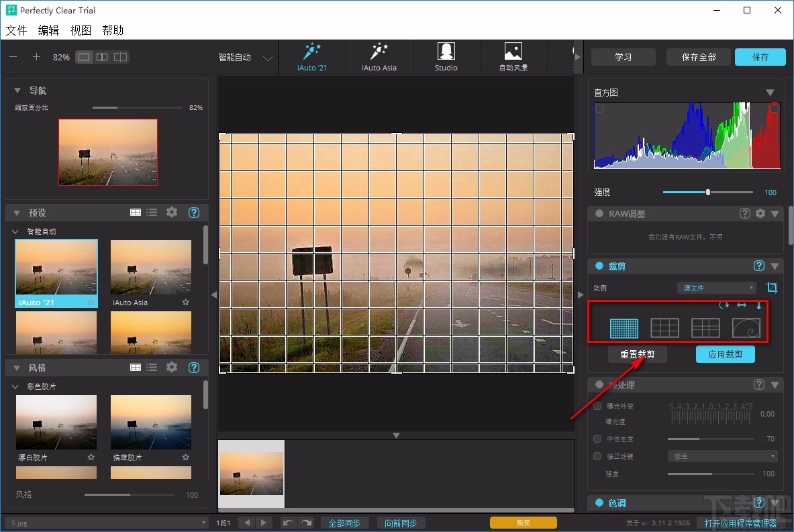
Task: Select the golden spiral crop overlay
Action: pos(746,327)
